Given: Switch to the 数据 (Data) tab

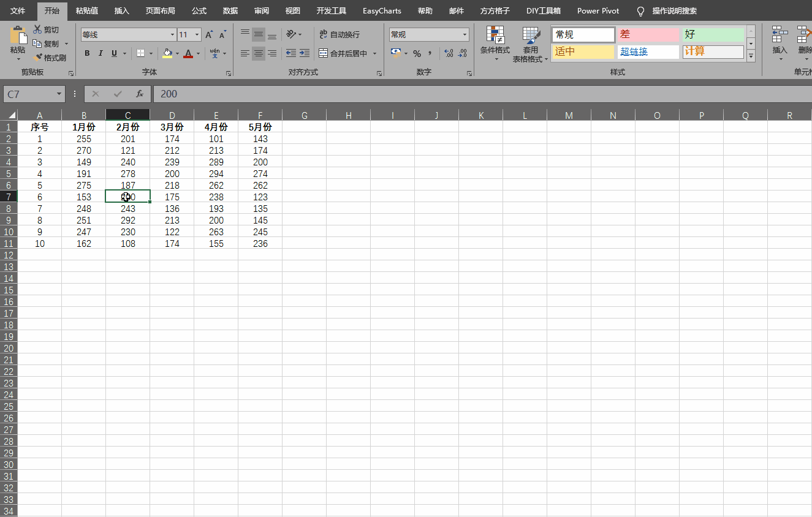Looking at the screenshot, I should [230, 11].
